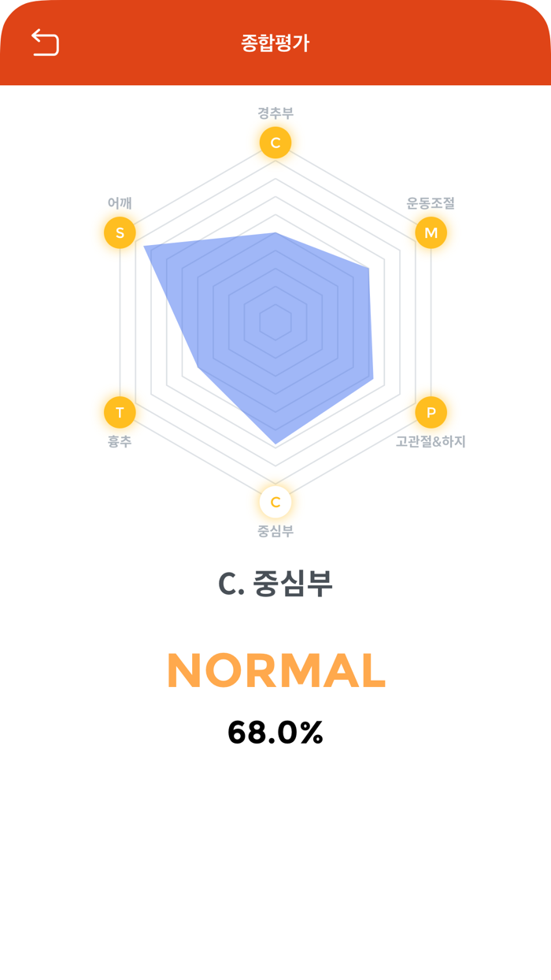
Task: Click the 종합평가 header title
Action: (x=275, y=43)
